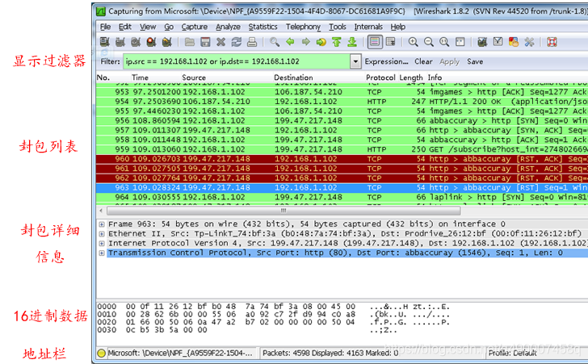Screen dimensions: 588x364
Task: Expand the Frame 963 details row
Action: coord(101,224)
